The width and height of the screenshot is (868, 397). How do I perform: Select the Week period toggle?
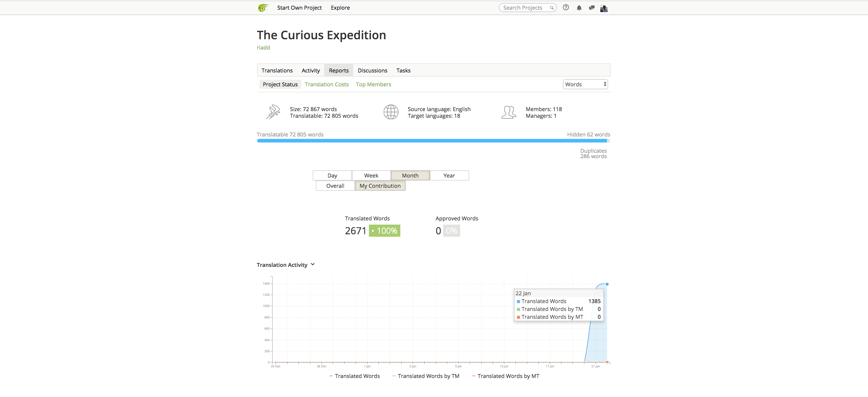pyautogui.click(x=371, y=175)
